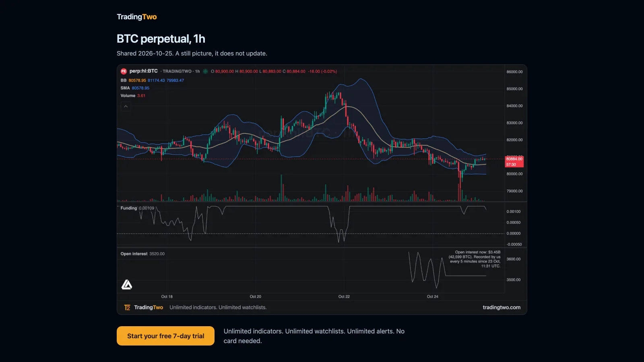Click the 86000.00 price axis label
The image size is (644, 362).
[x=514, y=72]
